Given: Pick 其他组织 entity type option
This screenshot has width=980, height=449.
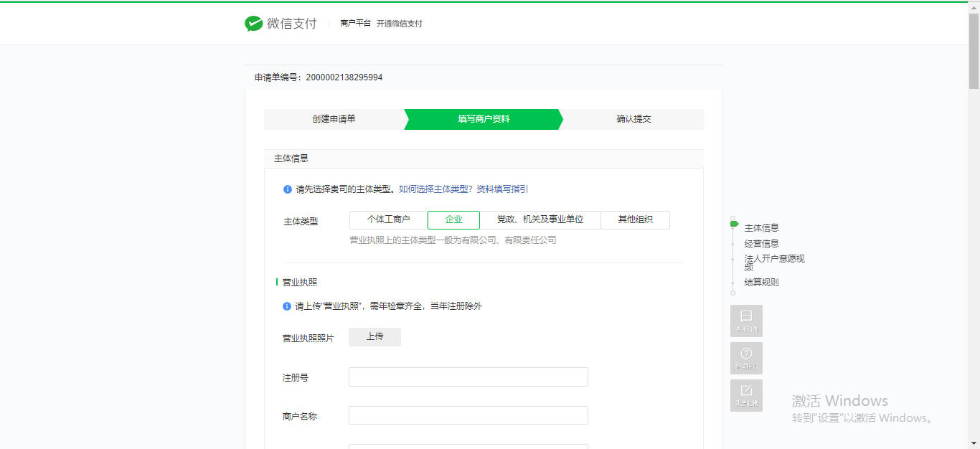Looking at the screenshot, I should point(635,220).
